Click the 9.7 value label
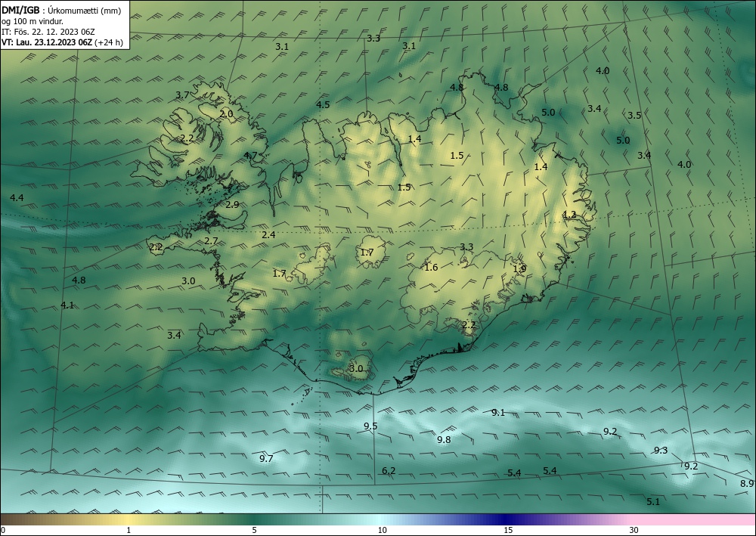Screen dimensions: 756x536 coord(266,458)
